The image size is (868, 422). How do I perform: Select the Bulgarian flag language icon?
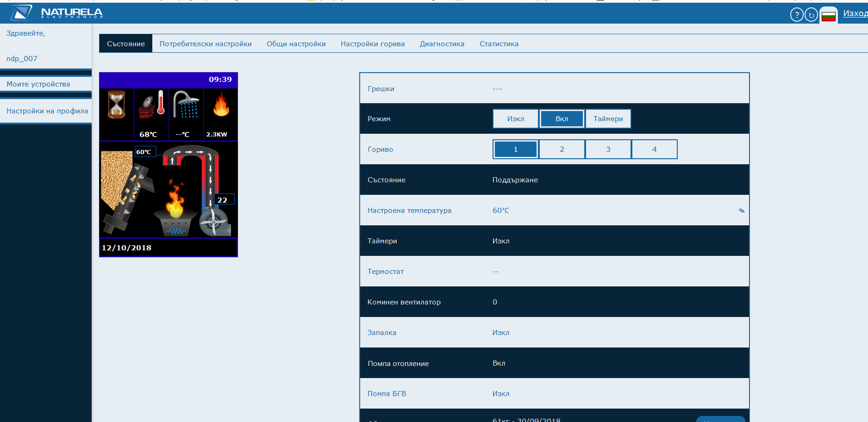pyautogui.click(x=828, y=17)
